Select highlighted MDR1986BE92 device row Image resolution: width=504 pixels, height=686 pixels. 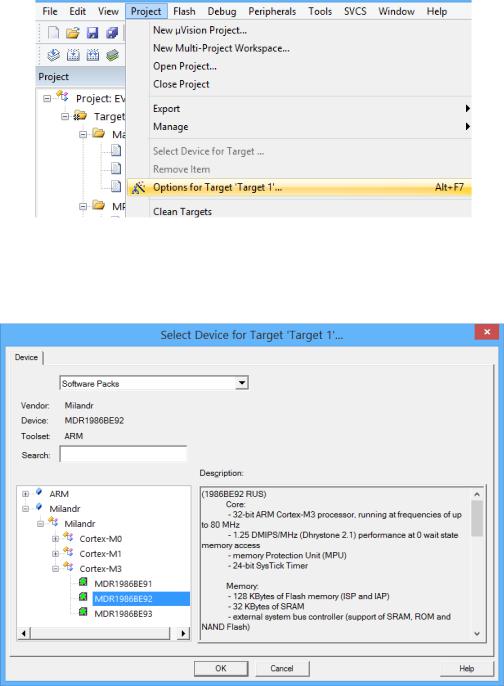click(x=141, y=598)
